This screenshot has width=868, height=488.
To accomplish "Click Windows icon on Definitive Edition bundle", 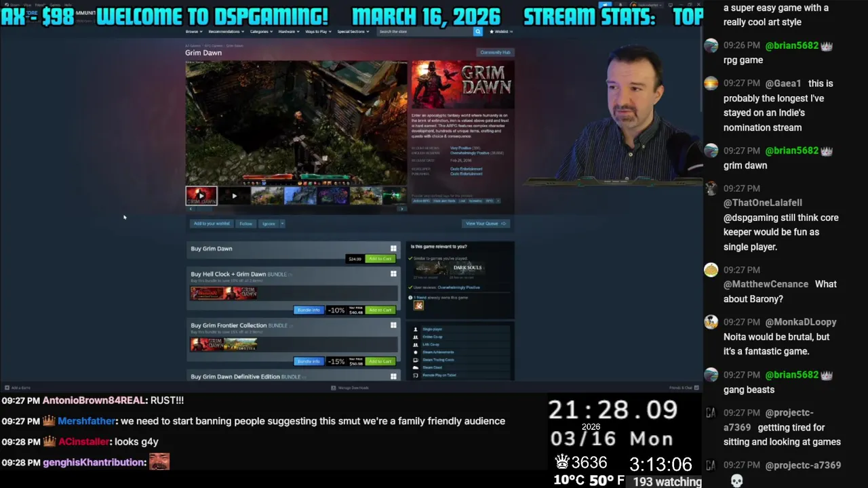I will (x=393, y=377).
